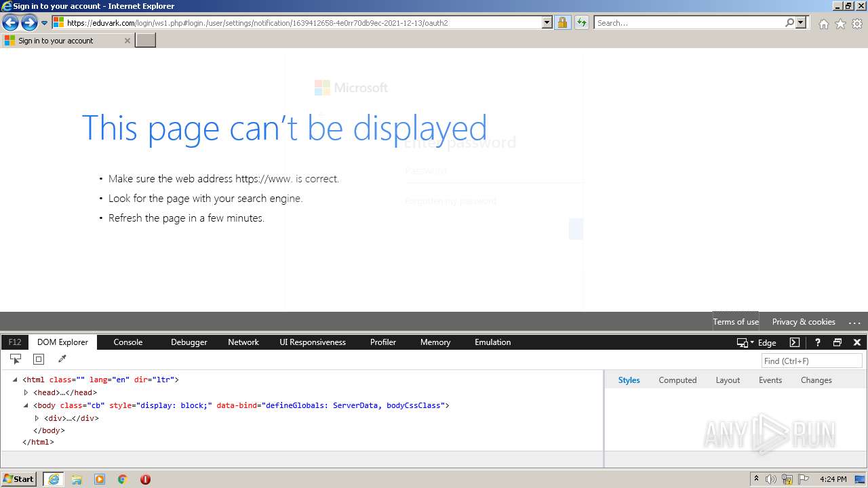The image size is (868, 488).
Task: Open the network status tray icon
Action: pos(787,479)
